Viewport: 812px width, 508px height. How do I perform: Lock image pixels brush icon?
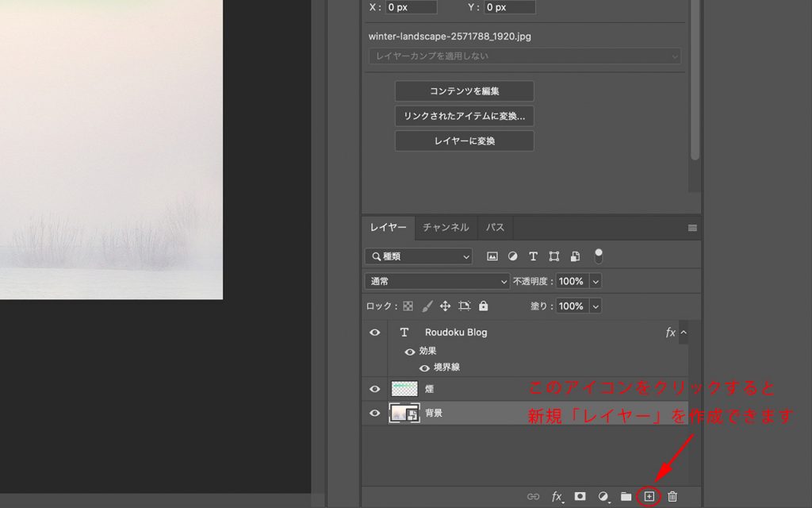coord(427,306)
